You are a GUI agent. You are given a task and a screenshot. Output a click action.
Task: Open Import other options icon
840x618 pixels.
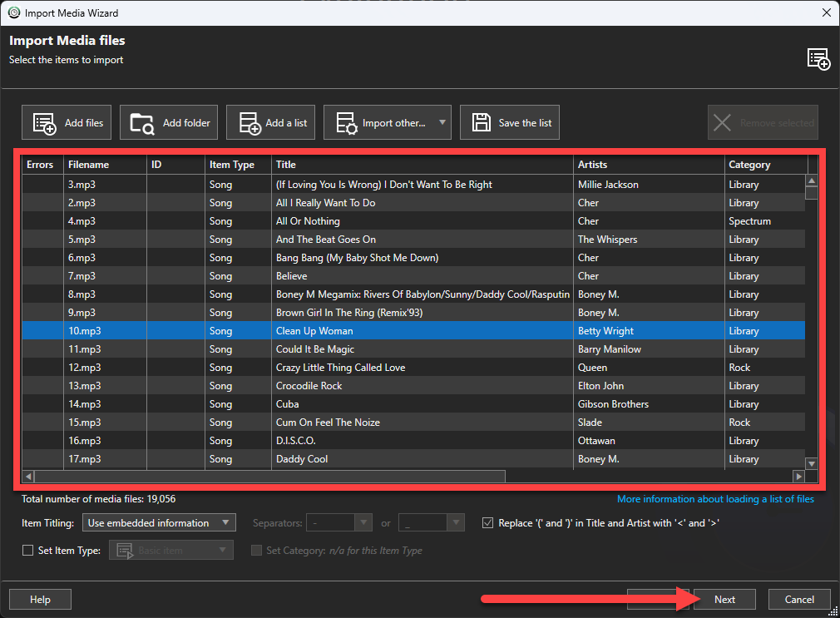(346, 123)
